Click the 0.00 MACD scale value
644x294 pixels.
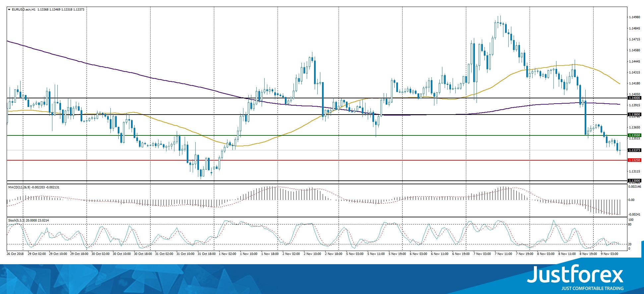632,200
